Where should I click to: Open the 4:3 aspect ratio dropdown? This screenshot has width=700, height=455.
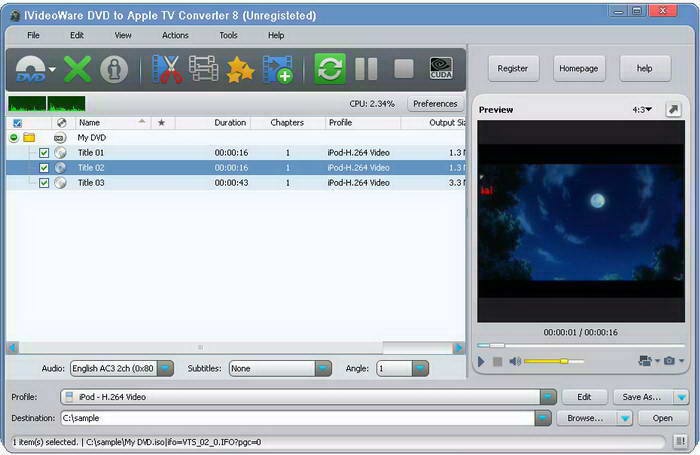pos(641,109)
